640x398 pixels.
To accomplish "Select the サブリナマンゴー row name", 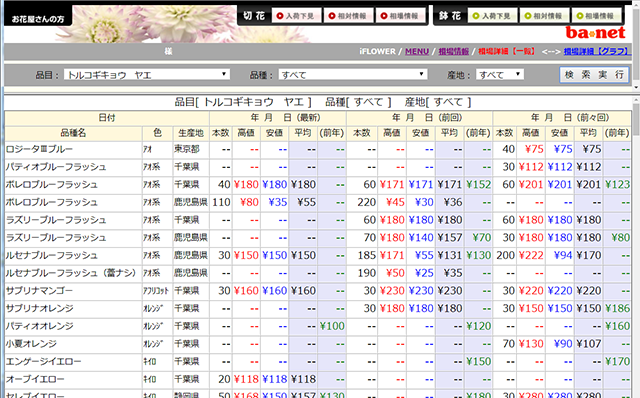I will (x=39, y=291).
